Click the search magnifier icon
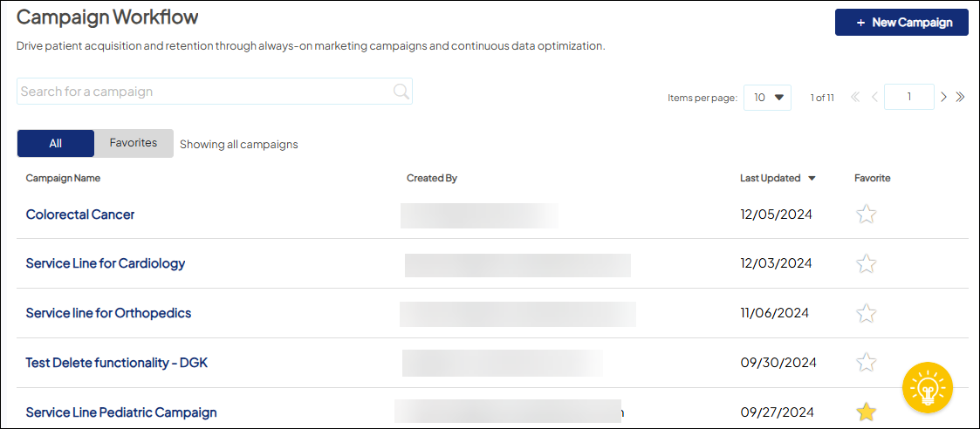980x429 pixels. tap(401, 92)
